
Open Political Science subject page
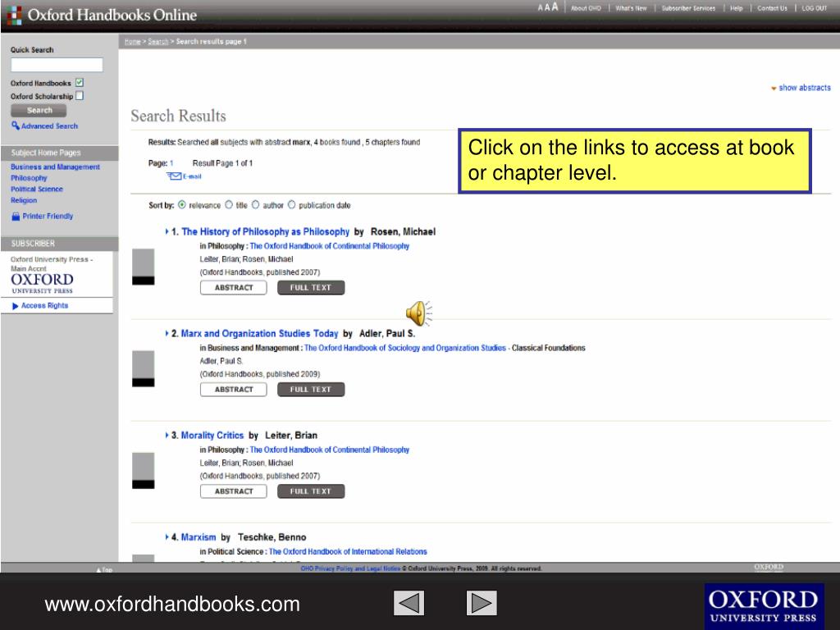click(36, 189)
